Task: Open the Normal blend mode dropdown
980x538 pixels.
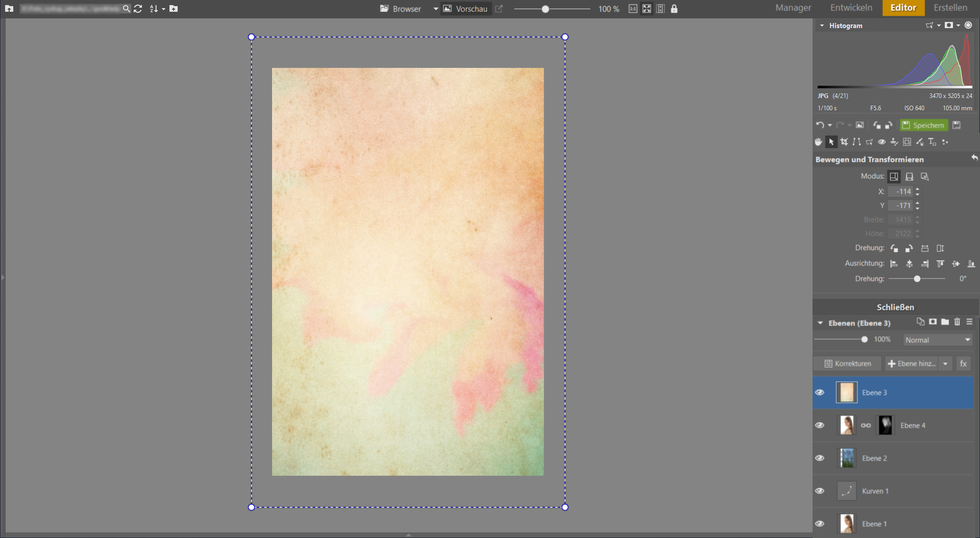Action: point(938,340)
